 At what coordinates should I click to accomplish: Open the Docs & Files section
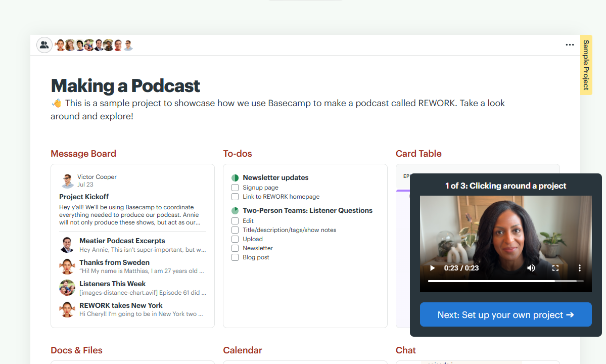(x=76, y=350)
